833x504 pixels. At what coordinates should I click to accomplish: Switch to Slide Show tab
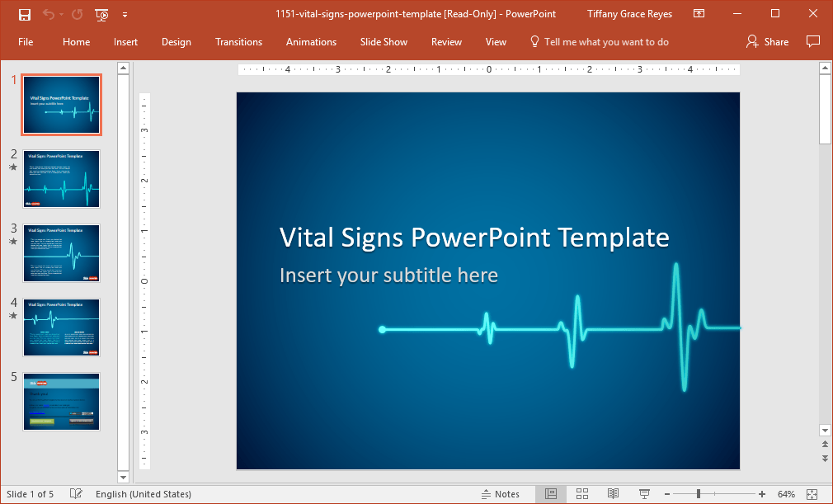pyautogui.click(x=384, y=42)
